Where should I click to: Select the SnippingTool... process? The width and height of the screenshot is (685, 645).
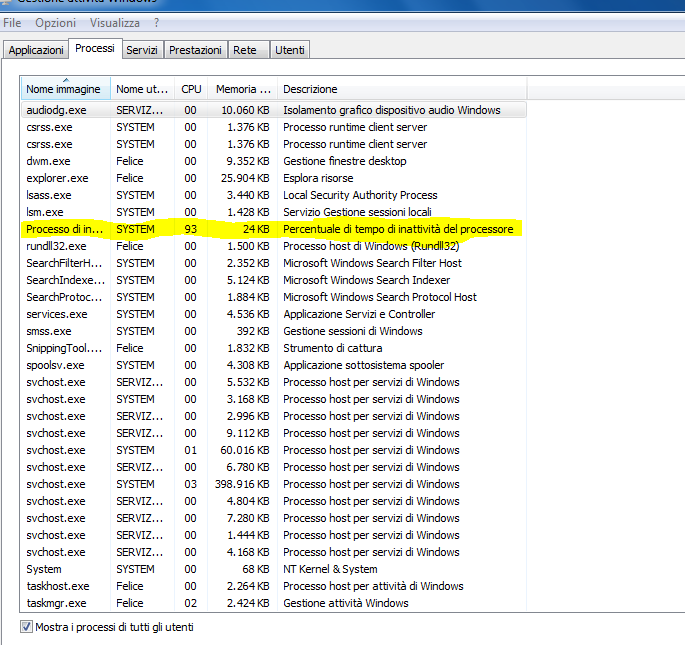point(273,348)
